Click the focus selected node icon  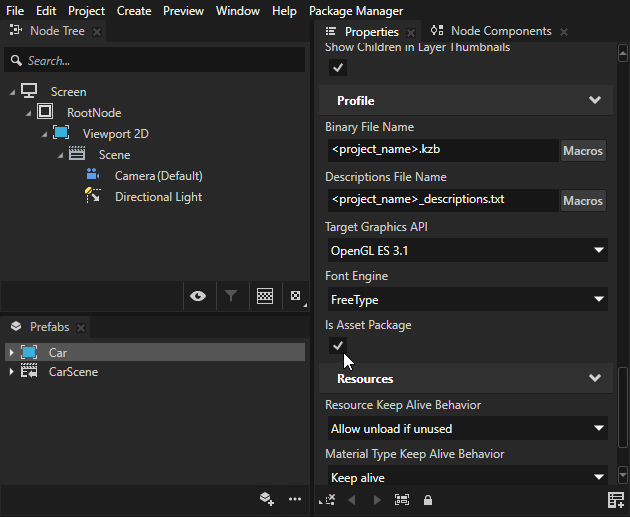point(402,500)
